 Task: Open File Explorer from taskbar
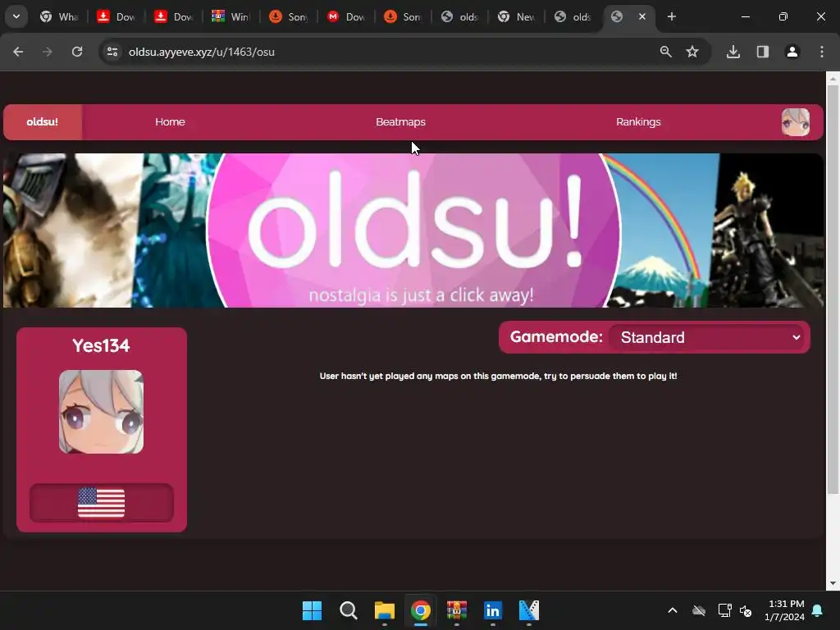(x=384, y=610)
